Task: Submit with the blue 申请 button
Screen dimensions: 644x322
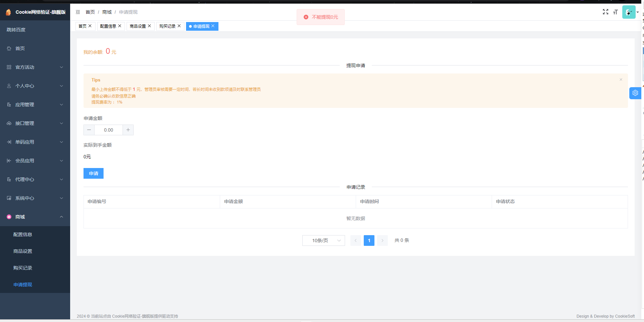Action: (94, 173)
